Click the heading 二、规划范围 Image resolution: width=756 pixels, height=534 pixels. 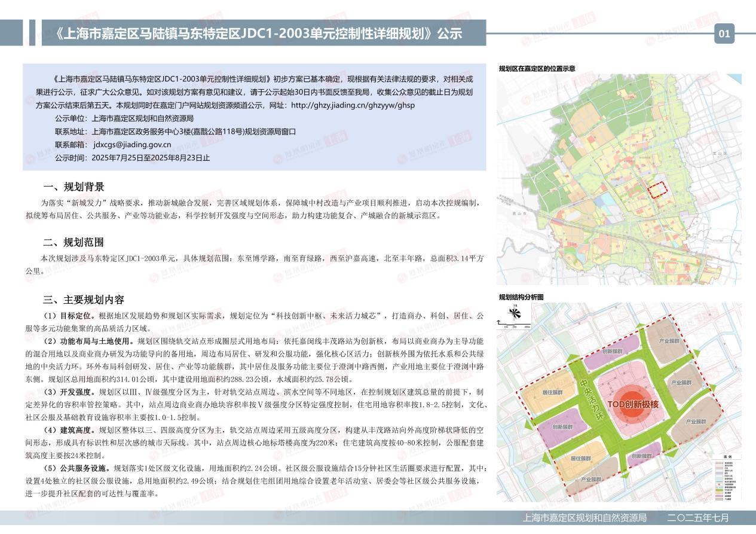click(x=74, y=242)
